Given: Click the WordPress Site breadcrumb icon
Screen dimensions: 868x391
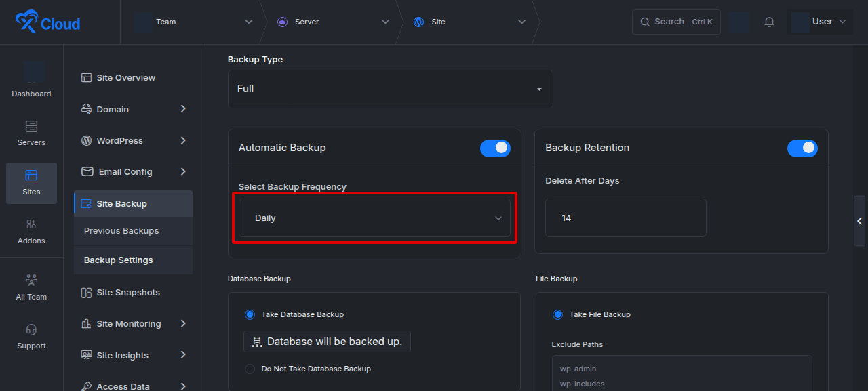Looking at the screenshot, I should point(418,22).
